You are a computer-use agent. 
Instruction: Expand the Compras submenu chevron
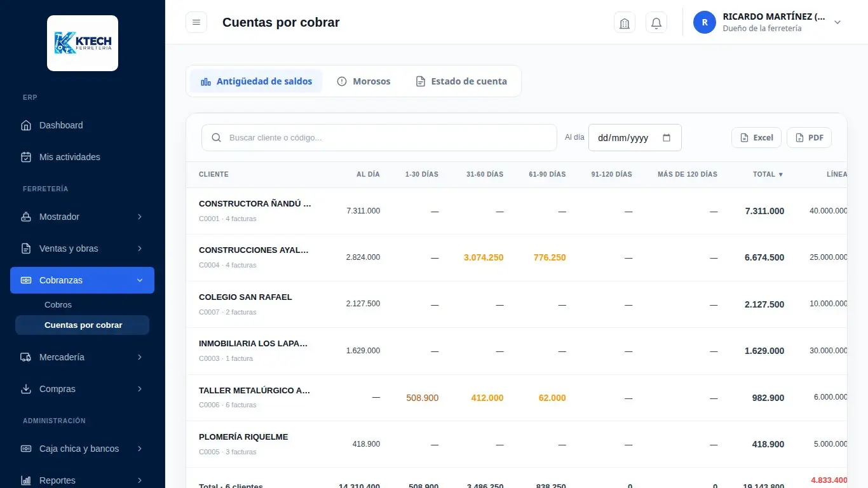(x=140, y=389)
